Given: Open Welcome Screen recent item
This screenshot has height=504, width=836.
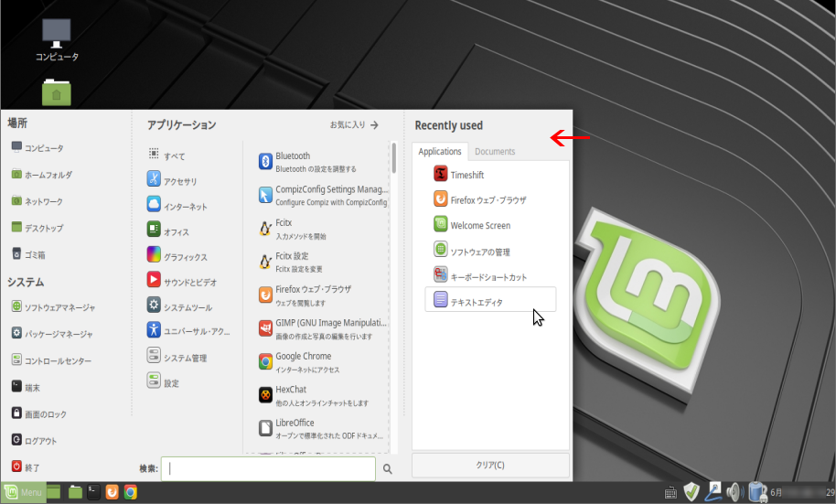Looking at the screenshot, I should (490, 225).
